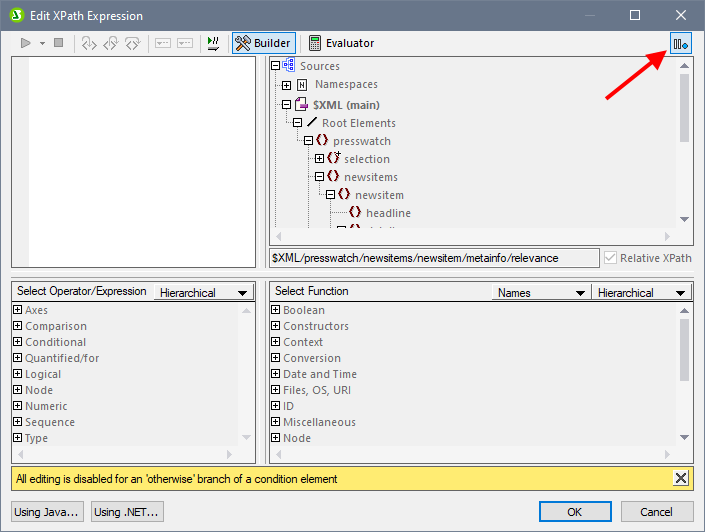
Task: Expand the Miscellaneous function group
Action: (x=276, y=421)
